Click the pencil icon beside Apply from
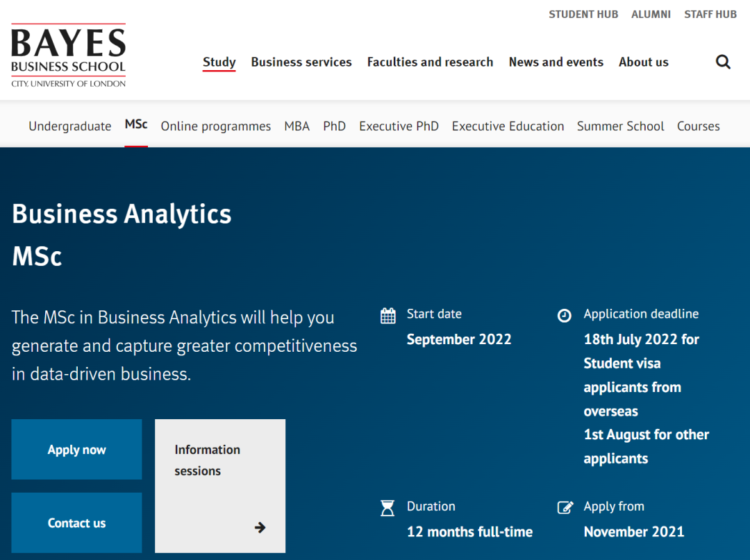The height and width of the screenshot is (560, 750). pos(565,507)
